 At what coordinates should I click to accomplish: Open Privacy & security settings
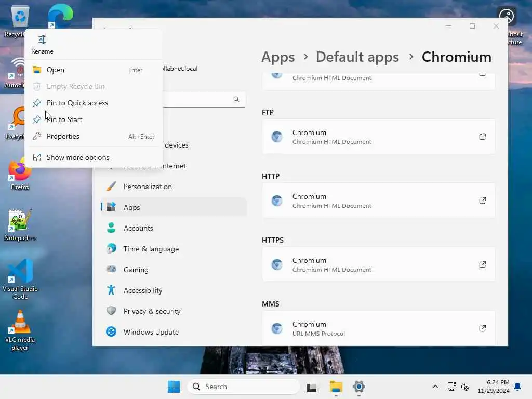click(x=174, y=311)
